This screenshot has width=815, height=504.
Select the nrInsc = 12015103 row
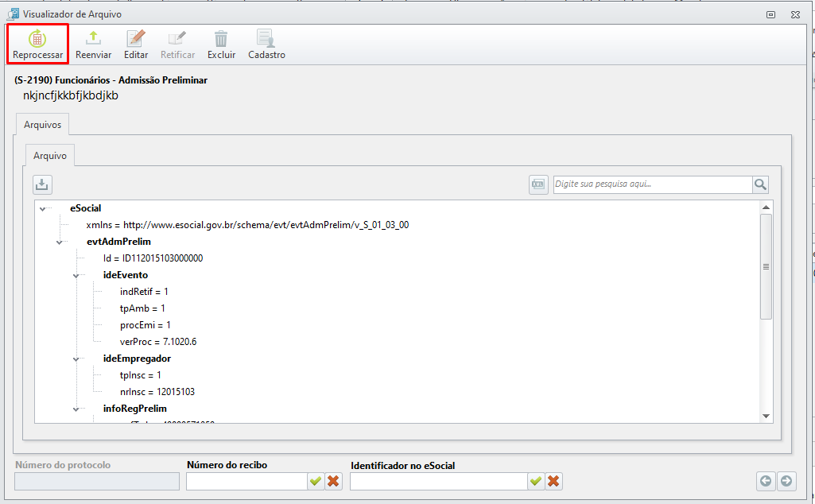[157, 391]
